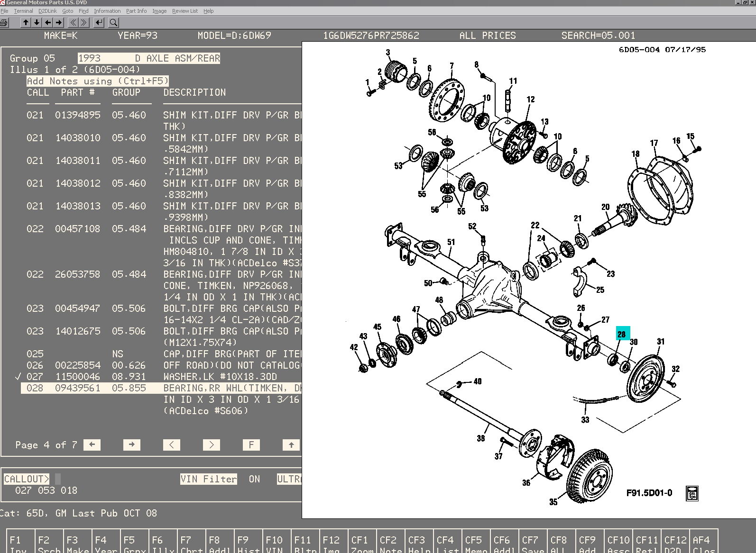756x553 pixels.
Task: Click the CF12 D2D function key button
Action: 675,541
